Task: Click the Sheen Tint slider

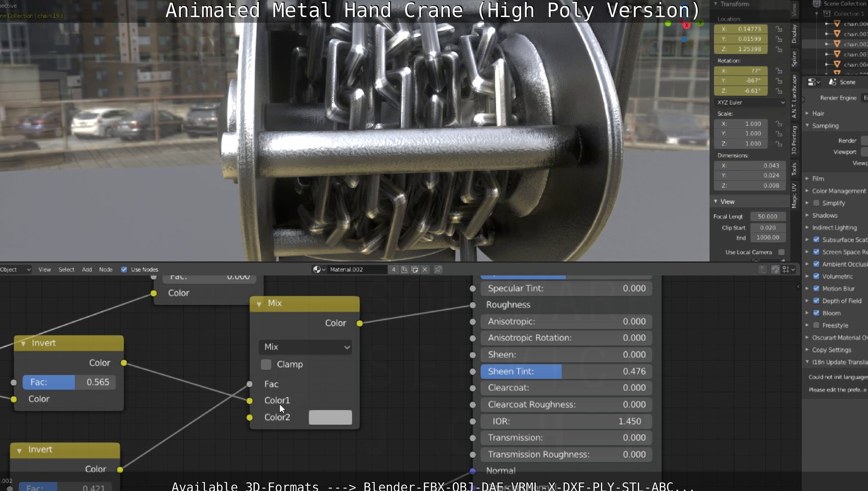Action: (566, 371)
